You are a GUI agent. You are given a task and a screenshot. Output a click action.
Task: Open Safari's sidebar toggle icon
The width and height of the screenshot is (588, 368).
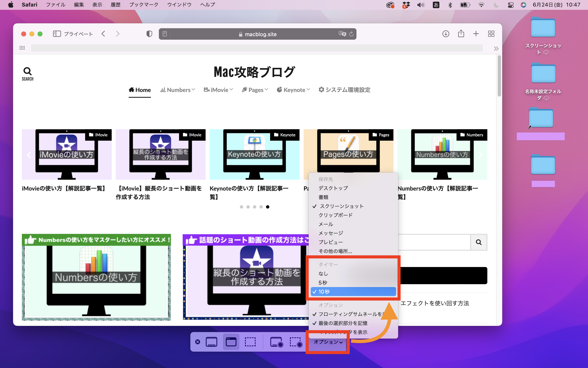(57, 34)
